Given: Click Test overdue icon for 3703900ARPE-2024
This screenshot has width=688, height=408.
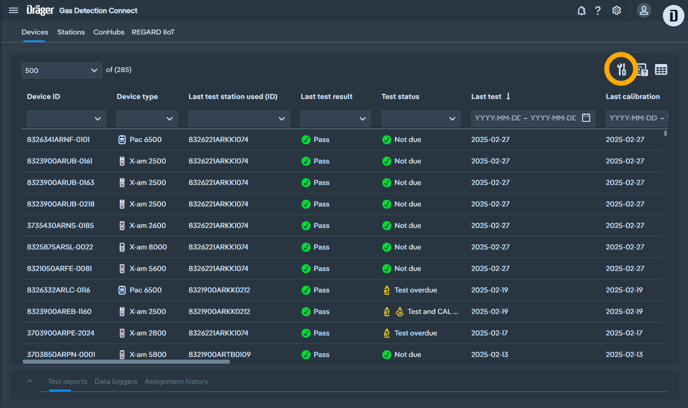Looking at the screenshot, I should tap(387, 333).
